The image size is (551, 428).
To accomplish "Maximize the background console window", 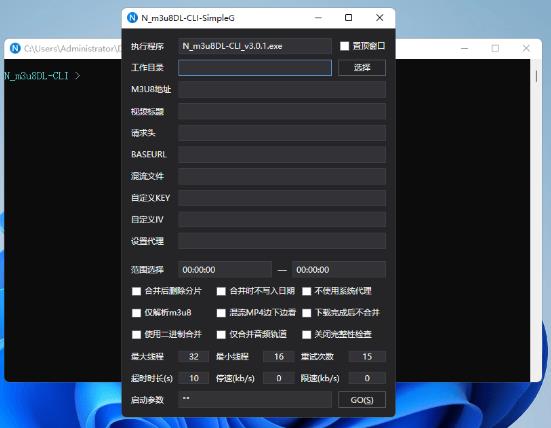I will pyautogui.click(x=495, y=48).
